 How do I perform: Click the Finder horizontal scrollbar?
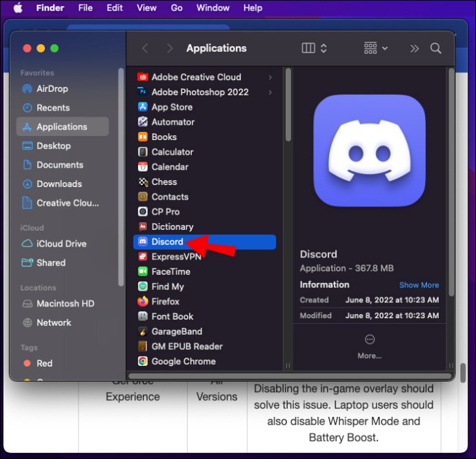(x=290, y=376)
